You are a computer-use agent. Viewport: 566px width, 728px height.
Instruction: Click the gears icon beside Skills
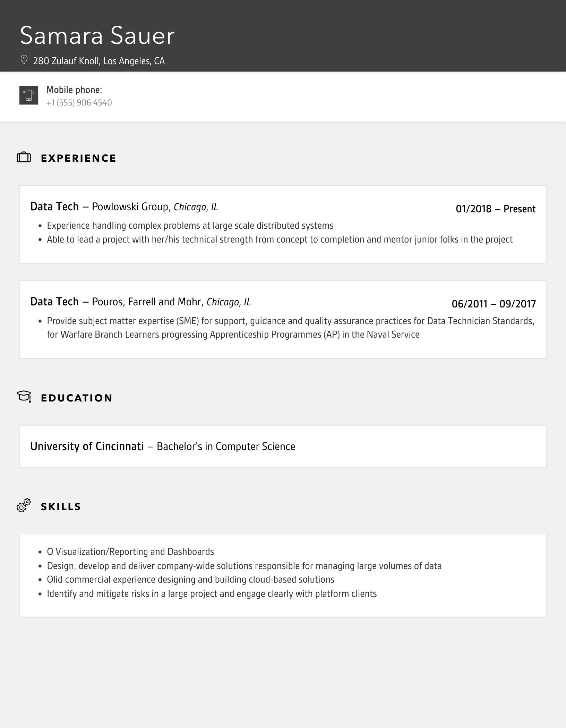click(x=24, y=506)
